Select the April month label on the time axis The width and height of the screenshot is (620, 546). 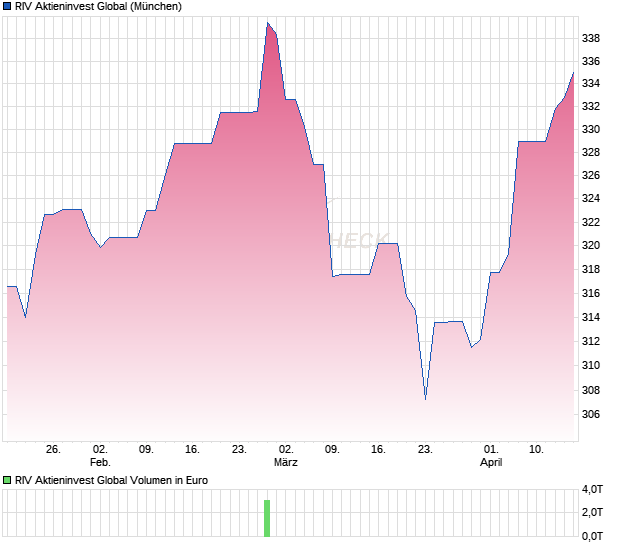tap(491, 463)
